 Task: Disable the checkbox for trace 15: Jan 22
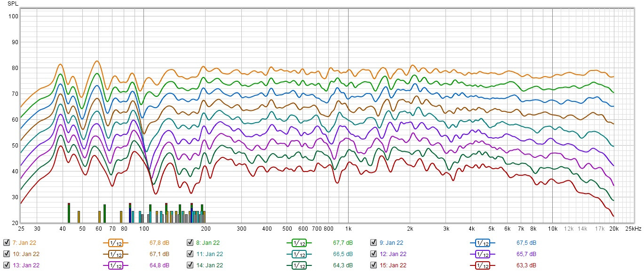tap(373, 265)
